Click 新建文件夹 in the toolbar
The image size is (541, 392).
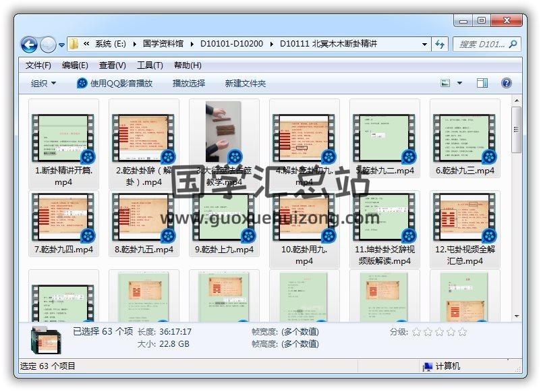click(x=246, y=83)
